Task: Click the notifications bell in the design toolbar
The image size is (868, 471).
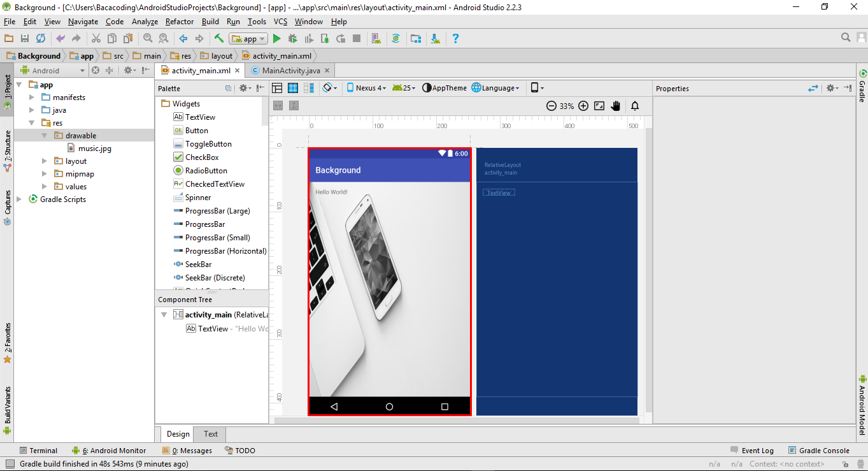Action: [634, 106]
